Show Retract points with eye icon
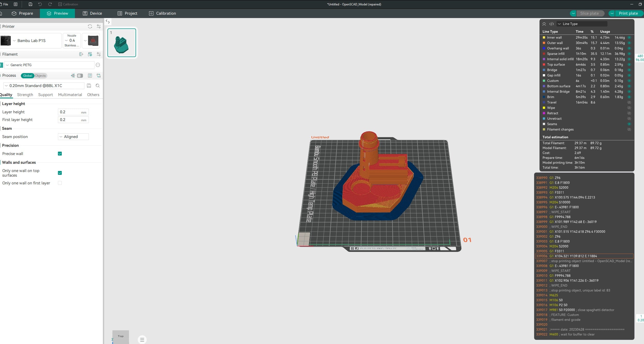The height and width of the screenshot is (344, 644). (629, 113)
